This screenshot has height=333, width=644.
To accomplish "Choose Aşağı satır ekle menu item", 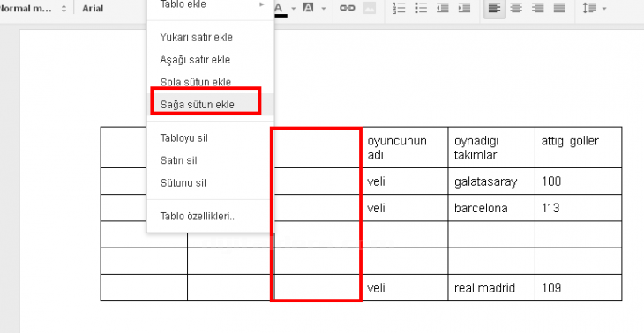I will tap(211, 60).
